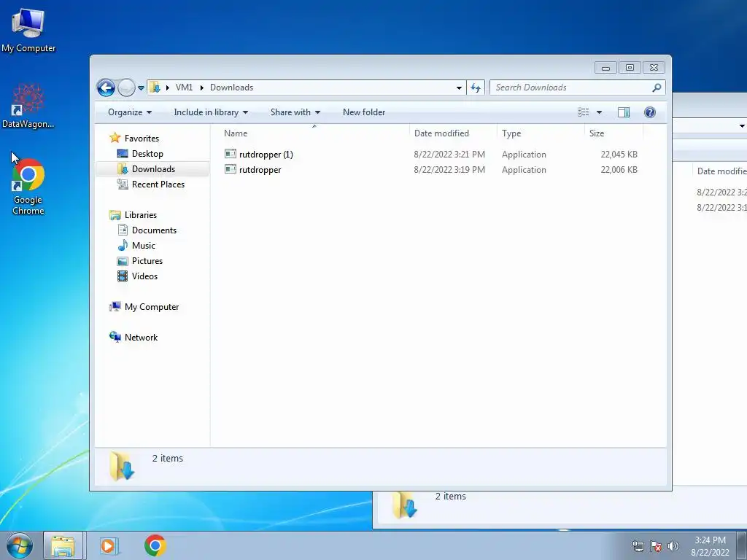Open the Videos library
The image size is (747, 560).
click(144, 276)
